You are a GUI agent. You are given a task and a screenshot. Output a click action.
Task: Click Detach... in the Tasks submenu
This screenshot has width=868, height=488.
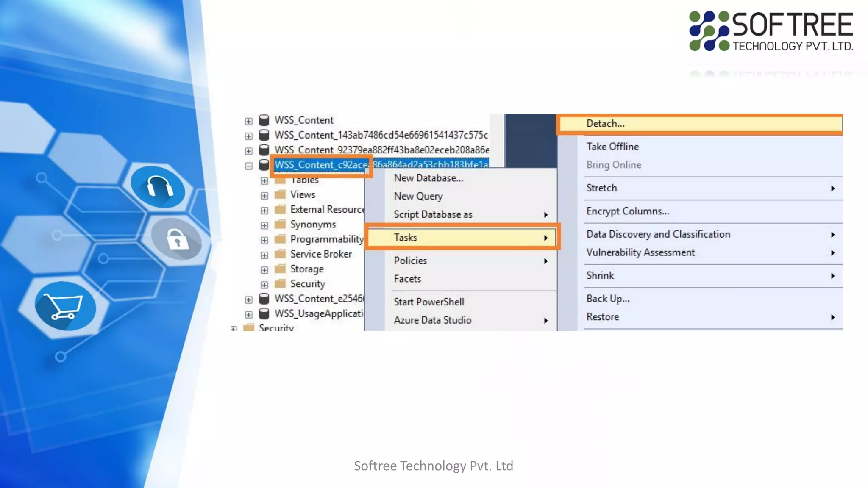pos(701,124)
